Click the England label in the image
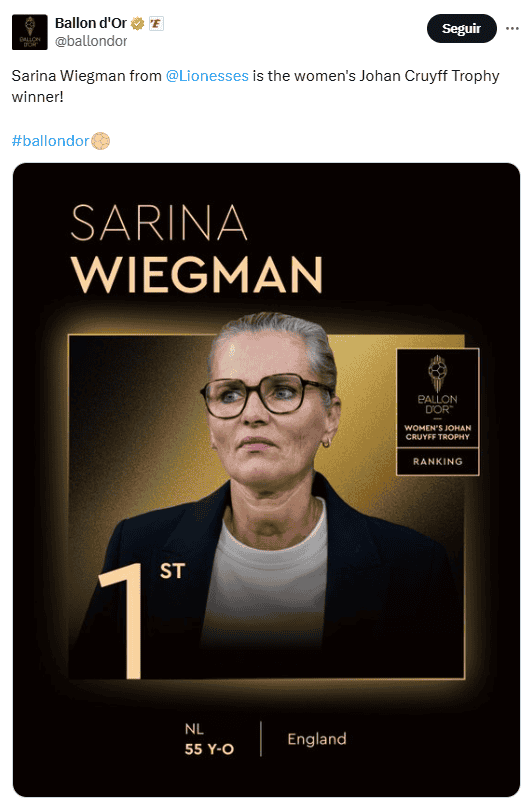This screenshot has height=807, width=530. pyautogui.click(x=317, y=739)
